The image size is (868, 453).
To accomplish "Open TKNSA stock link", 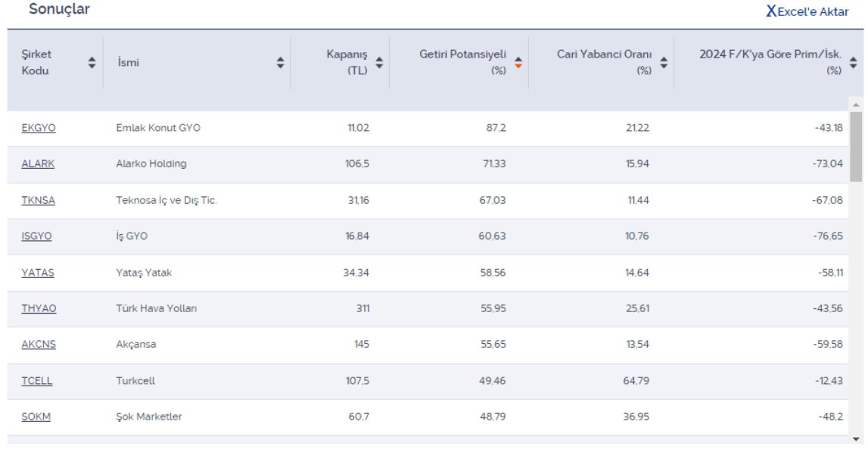I will [38, 200].
